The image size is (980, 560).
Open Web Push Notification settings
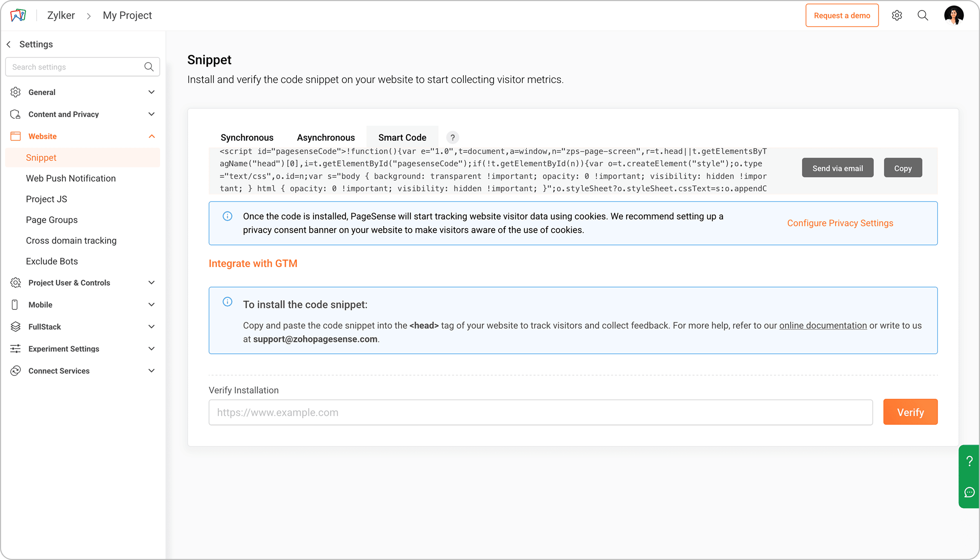(x=71, y=178)
